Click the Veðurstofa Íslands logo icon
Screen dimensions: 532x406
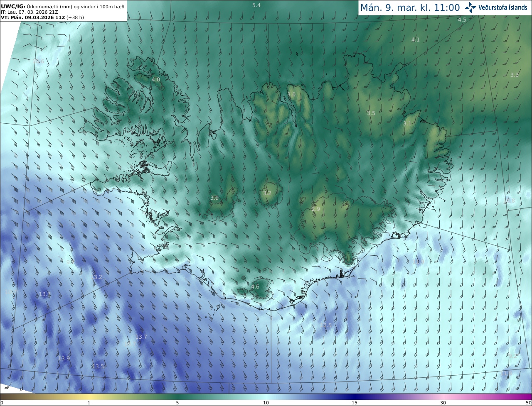pyautogui.click(x=471, y=7)
